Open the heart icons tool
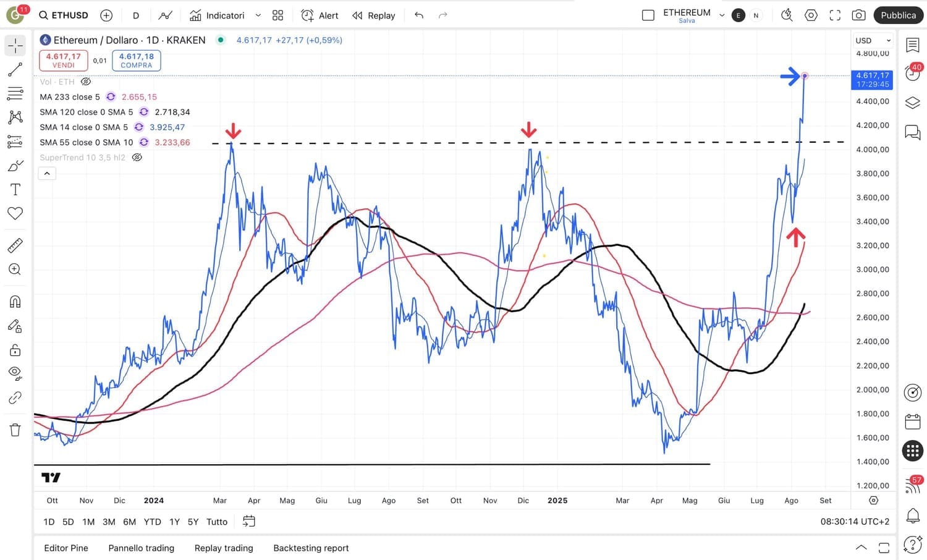 click(x=15, y=213)
